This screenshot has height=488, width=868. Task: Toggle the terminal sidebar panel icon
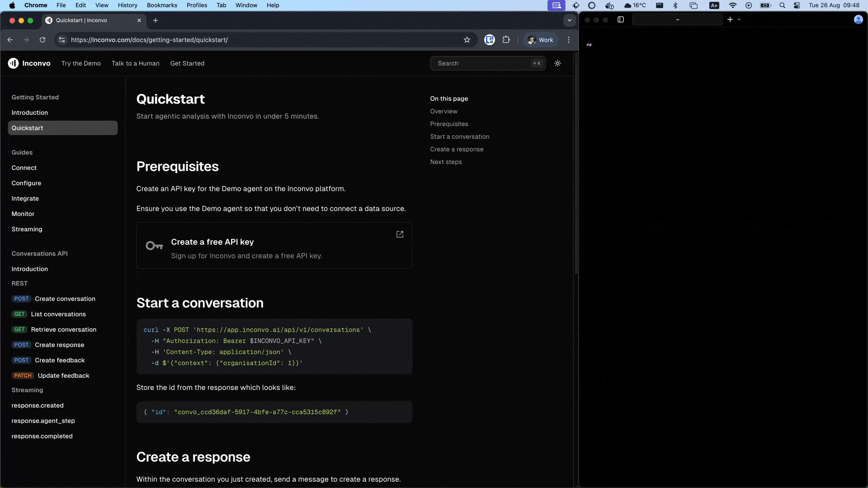click(621, 19)
